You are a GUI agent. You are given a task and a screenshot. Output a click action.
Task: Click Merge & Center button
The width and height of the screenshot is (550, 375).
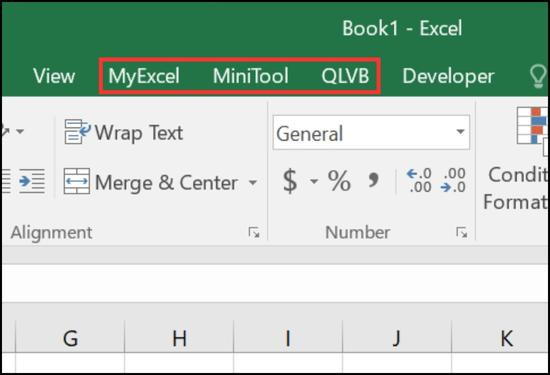pyautogui.click(x=151, y=182)
